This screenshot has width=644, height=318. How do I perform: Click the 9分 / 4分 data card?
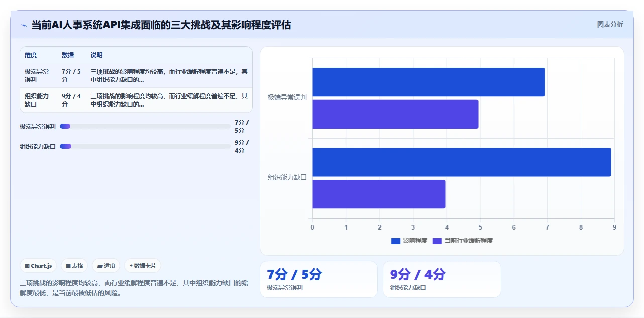pyautogui.click(x=442, y=279)
